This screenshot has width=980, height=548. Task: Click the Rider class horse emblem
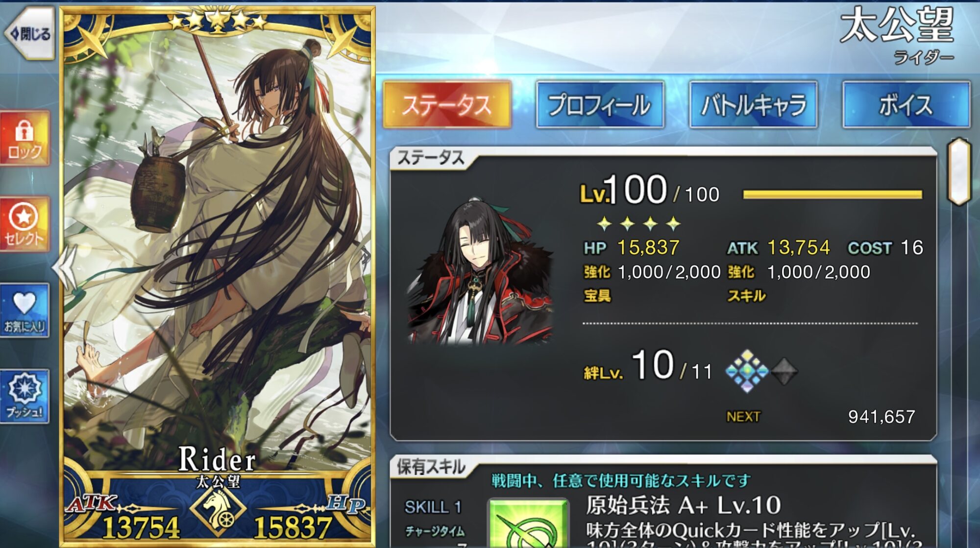coord(218,511)
